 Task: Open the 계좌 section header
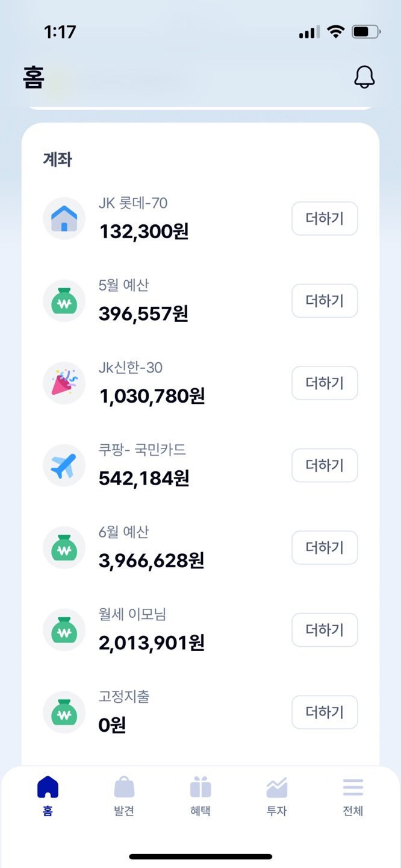58,160
